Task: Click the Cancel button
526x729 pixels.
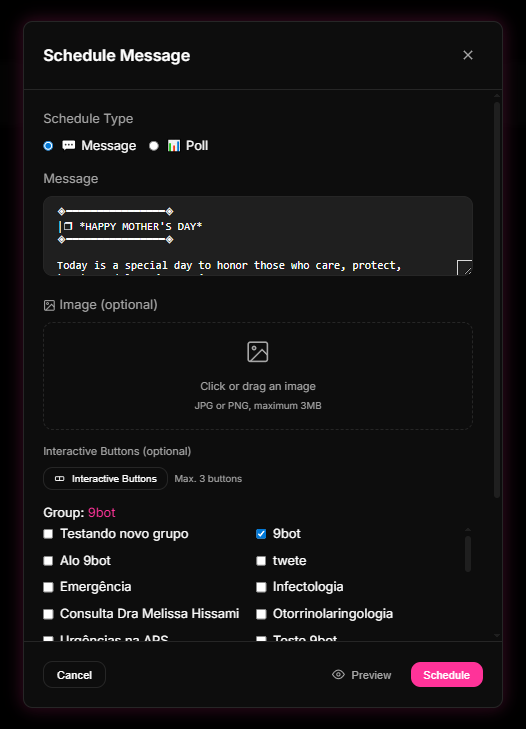Action: coord(74,675)
